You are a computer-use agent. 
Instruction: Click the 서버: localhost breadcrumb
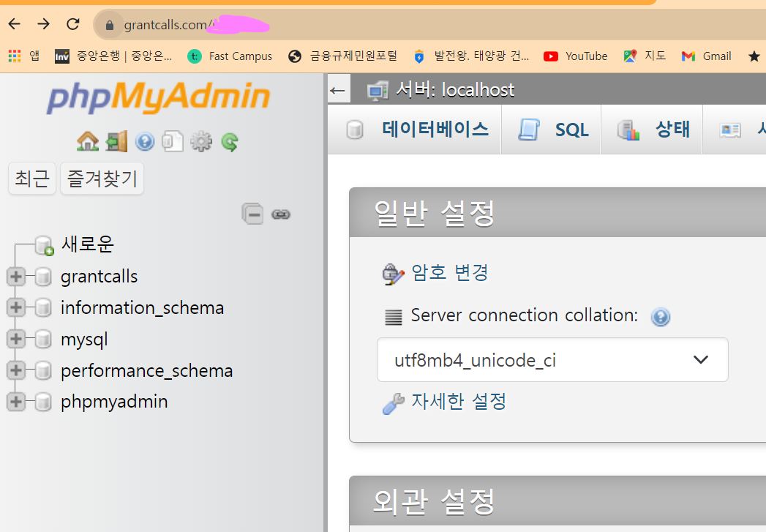click(455, 90)
